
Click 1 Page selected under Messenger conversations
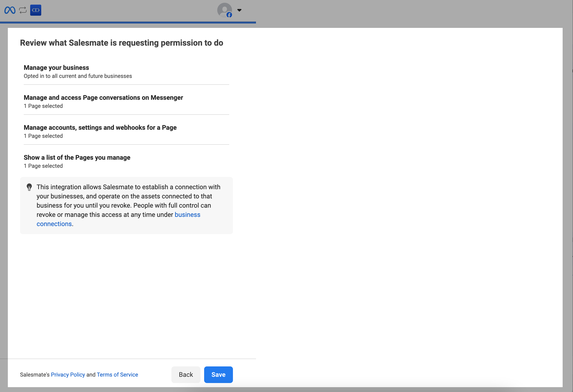tap(43, 106)
